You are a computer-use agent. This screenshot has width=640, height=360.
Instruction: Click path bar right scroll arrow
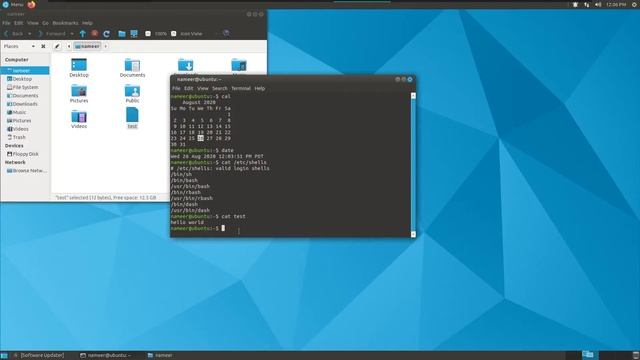[105, 46]
